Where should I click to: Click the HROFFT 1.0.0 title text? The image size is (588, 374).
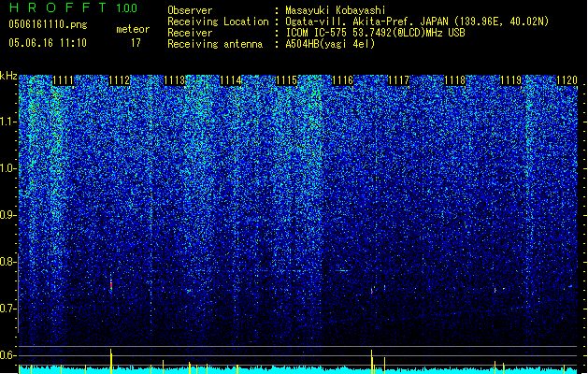coord(74,7)
